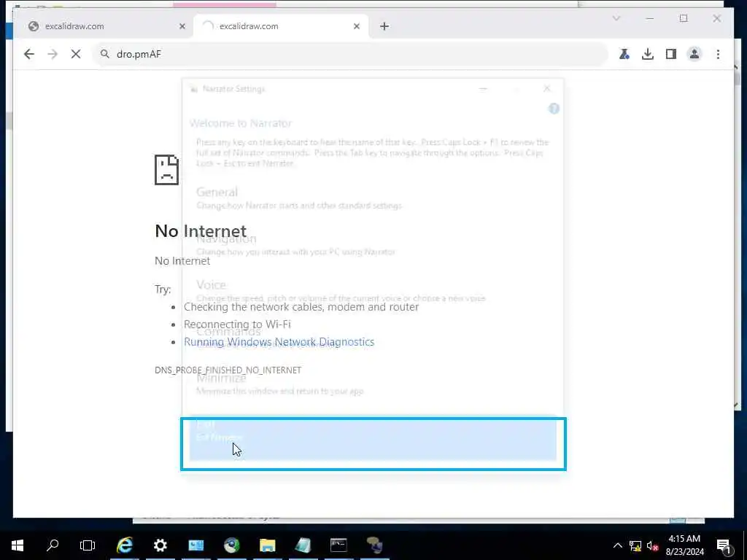747x560 pixels.
Task: Close the first excalidraw.com tab
Action: coord(182,26)
